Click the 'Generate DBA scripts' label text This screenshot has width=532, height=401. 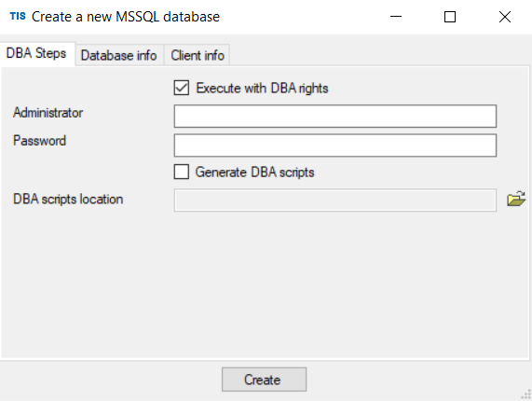click(x=254, y=173)
